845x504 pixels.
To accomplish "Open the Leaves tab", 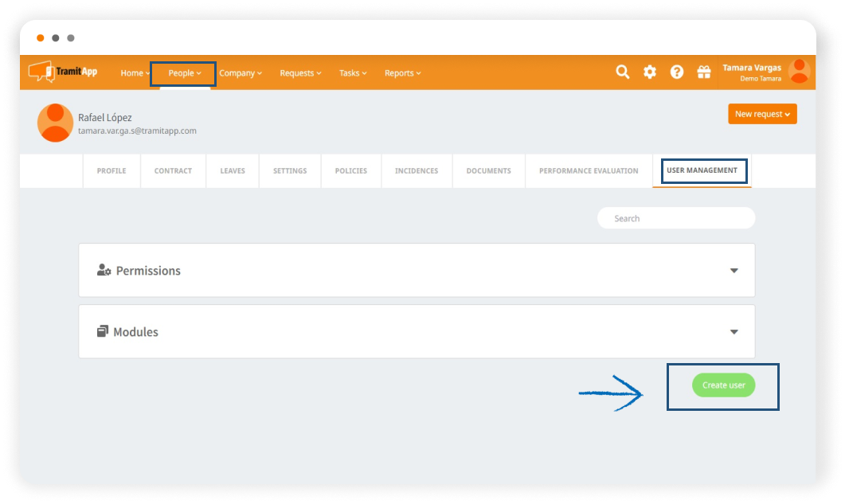I will [233, 171].
